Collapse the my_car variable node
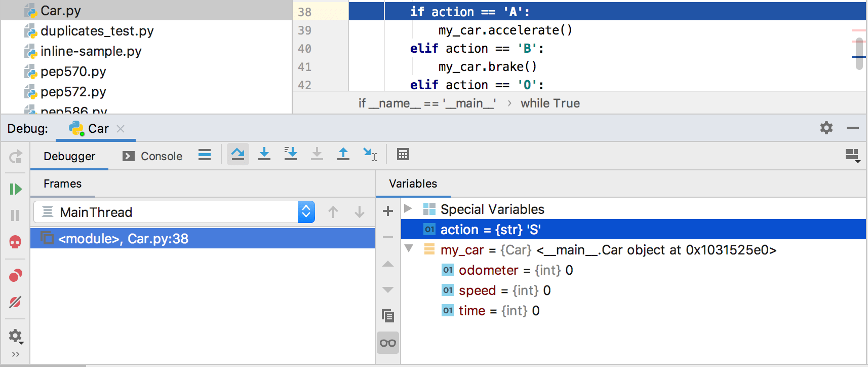The image size is (868, 367). [409, 249]
